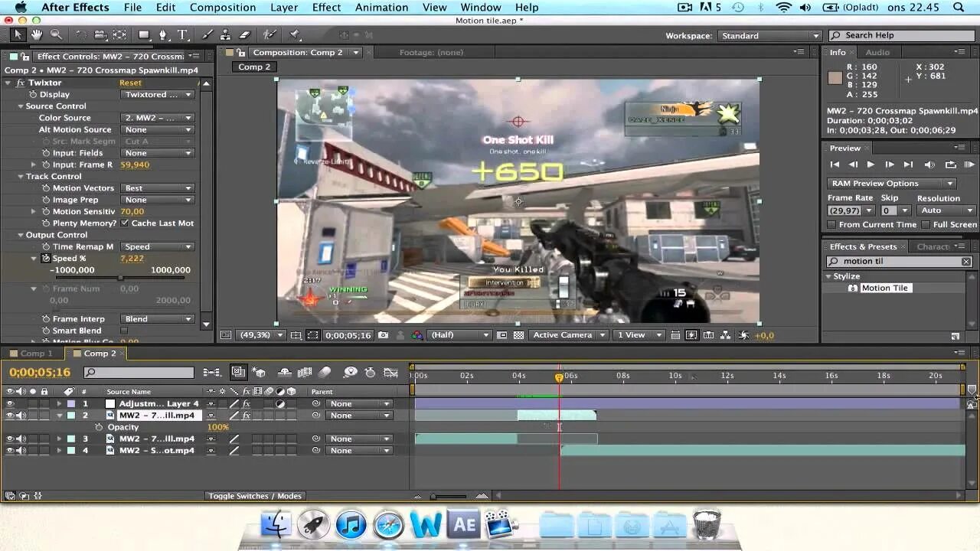980x551 pixels.
Task: Select the Puppet Pin tool
Action: click(x=295, y=35)
